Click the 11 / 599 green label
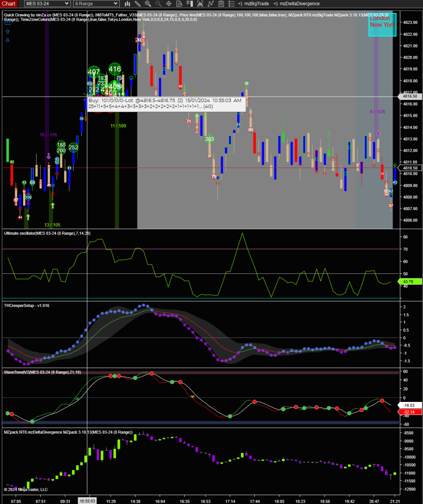Screen dimensions: 423x504 (118, 126)
